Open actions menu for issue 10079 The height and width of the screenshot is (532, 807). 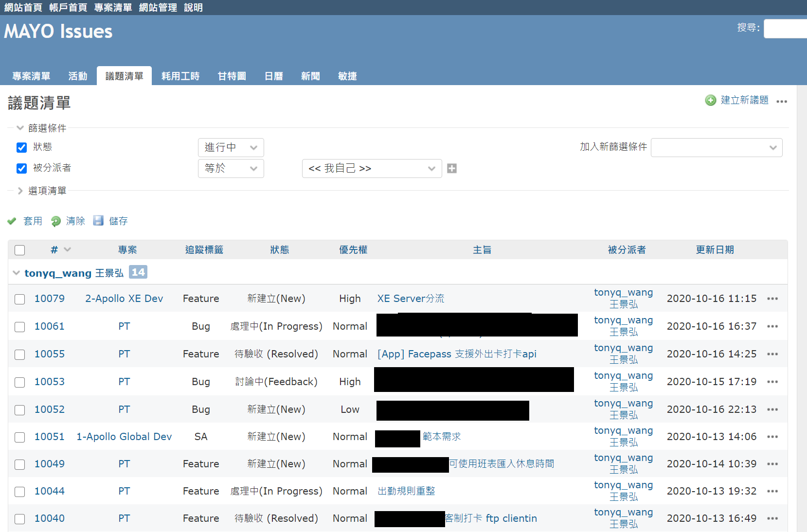pos(772,299)
